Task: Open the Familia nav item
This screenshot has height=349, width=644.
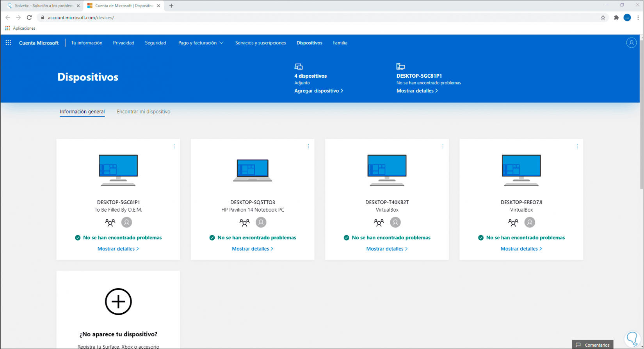Action: pos(340,43)
